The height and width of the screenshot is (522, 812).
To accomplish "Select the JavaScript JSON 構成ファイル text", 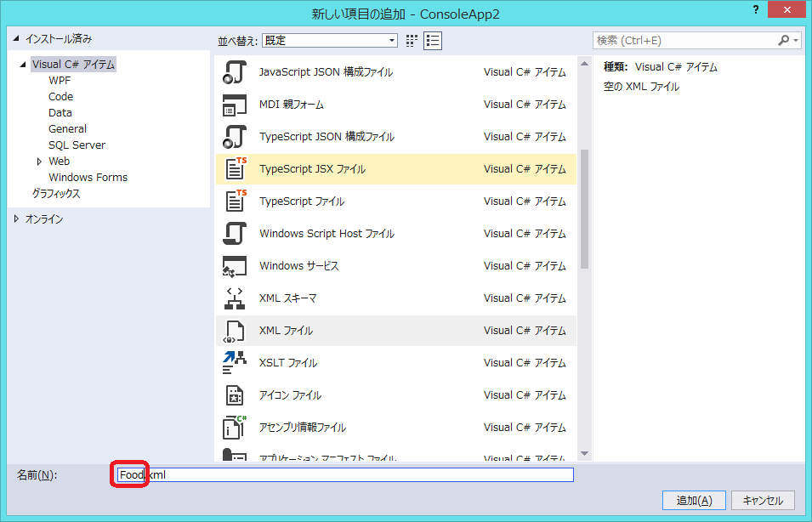I will [x=326, y=72].
